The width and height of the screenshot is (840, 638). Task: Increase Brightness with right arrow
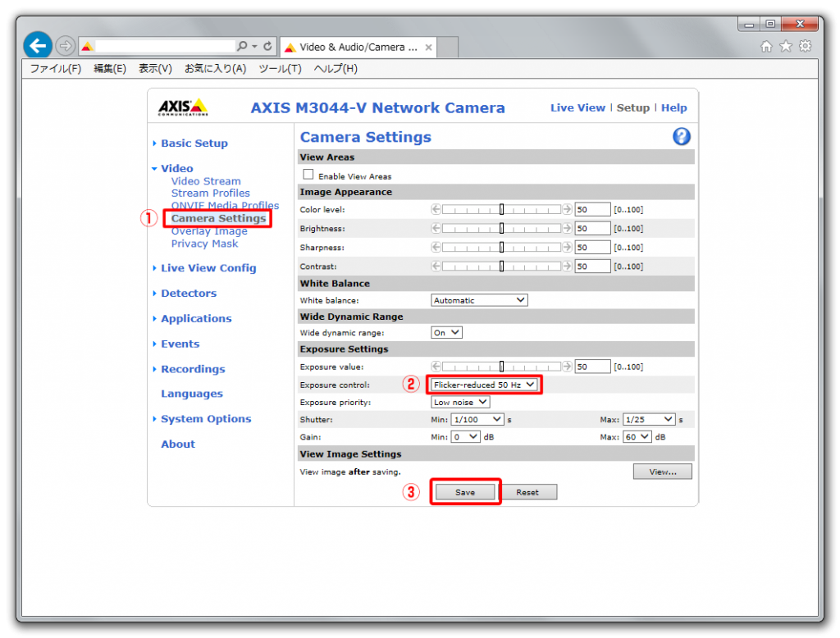click(567, 228)
